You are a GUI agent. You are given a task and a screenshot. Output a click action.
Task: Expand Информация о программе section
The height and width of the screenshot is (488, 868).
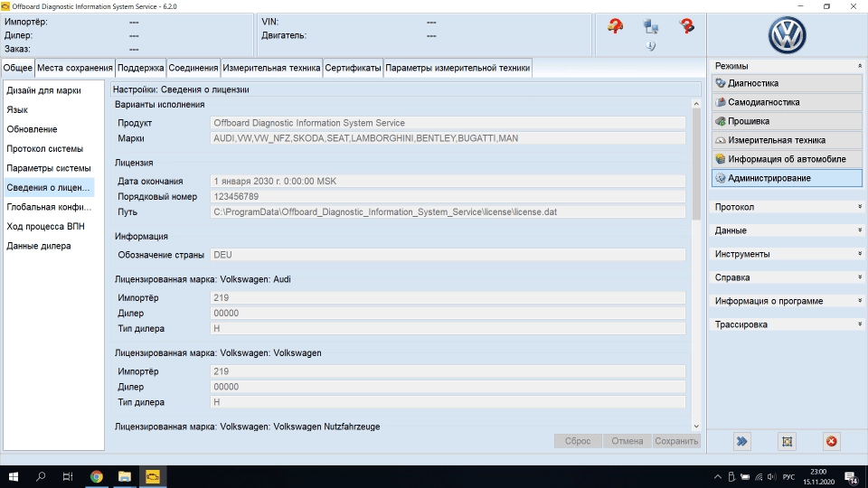(860, 301)
